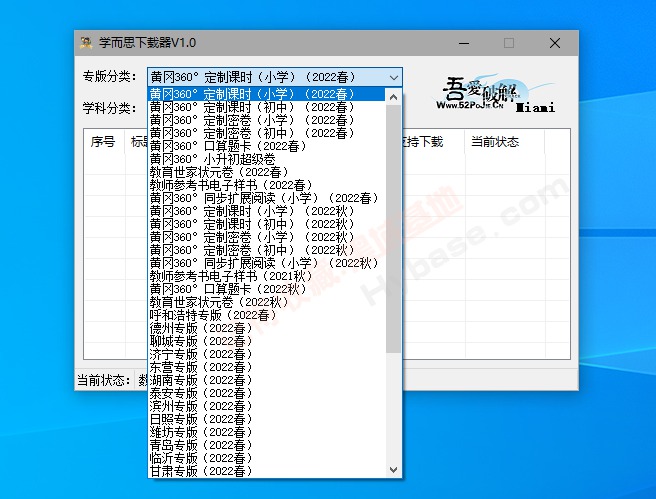
Task: Select 济宁专版（2022春）
Action: click(x=266, y=354)
